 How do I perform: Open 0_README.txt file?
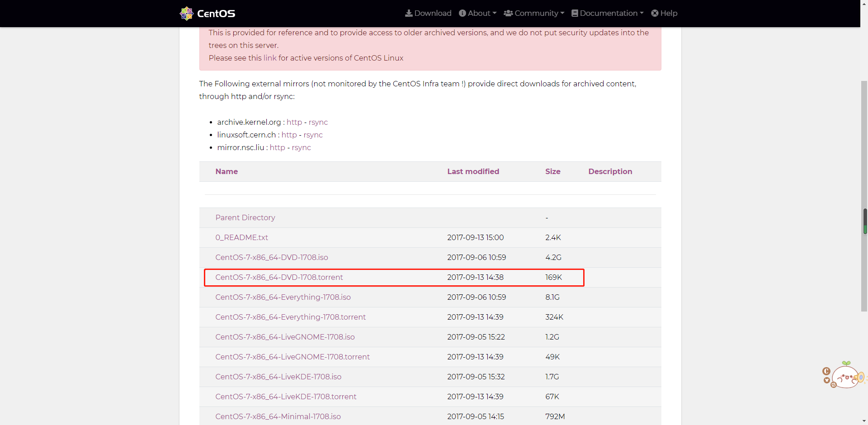tap(242, 237)
